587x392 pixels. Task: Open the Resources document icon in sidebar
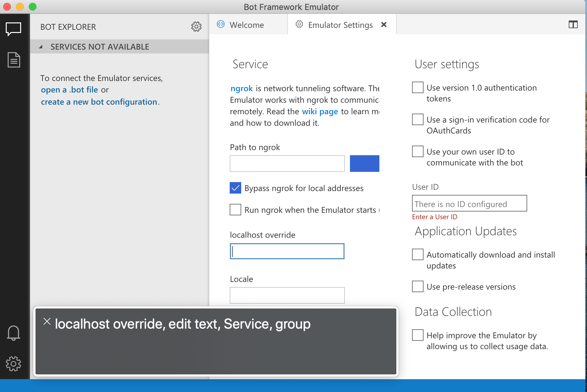[x=14, y=60]
